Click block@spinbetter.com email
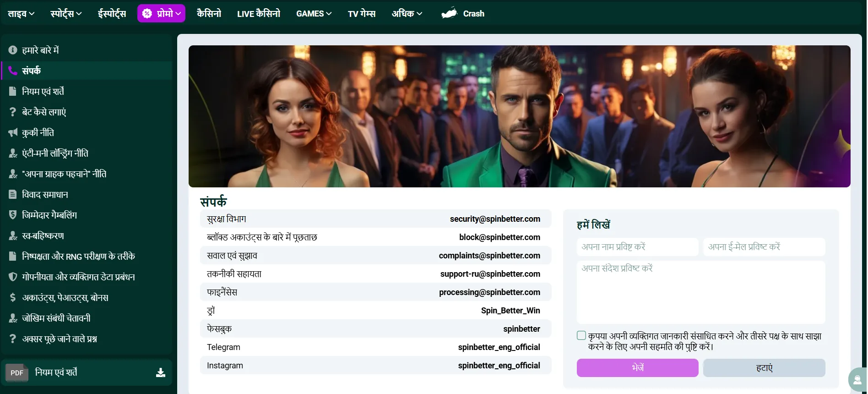 point(499,237)
